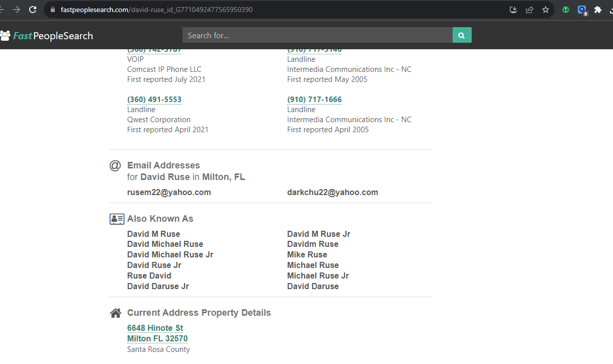
Task: Open the Extensions puzzle piece menu
Action: 598,10
